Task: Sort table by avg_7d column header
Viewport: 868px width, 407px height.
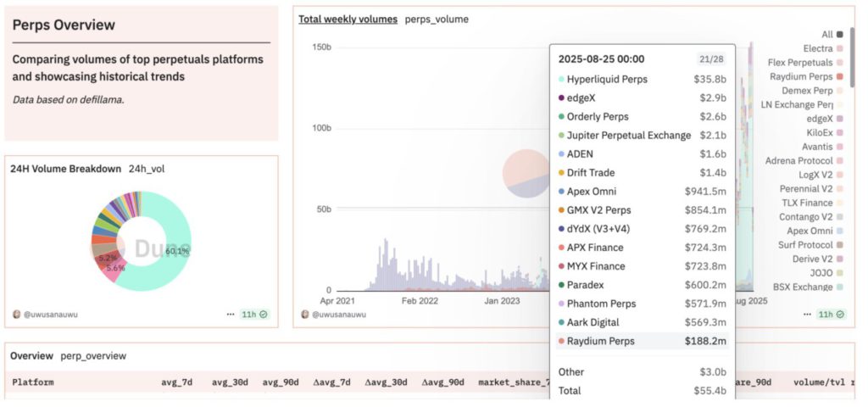Action: (178, 382)
